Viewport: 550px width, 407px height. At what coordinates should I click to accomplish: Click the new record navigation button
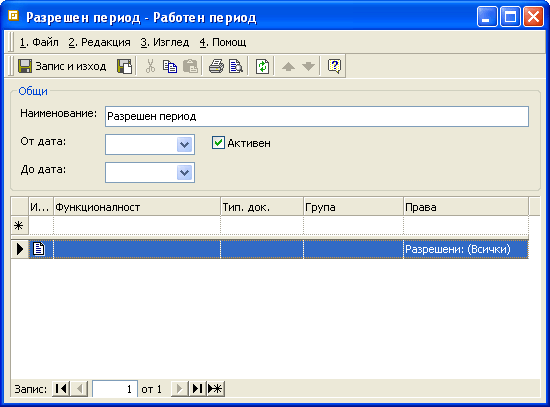[215, 388]
